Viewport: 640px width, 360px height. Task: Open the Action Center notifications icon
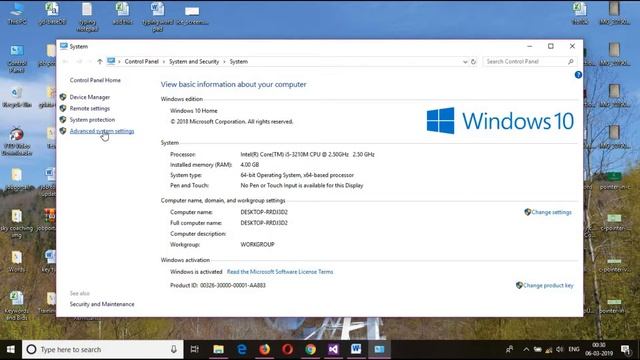625,349
